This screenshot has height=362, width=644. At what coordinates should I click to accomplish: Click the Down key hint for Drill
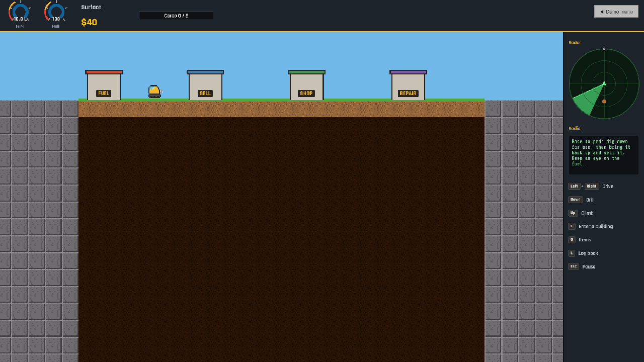point(576,200)
